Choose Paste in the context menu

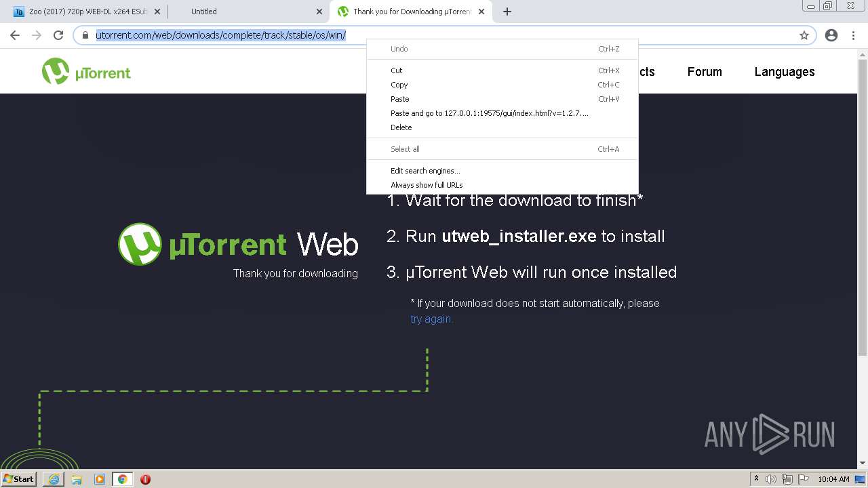[502, 99]
